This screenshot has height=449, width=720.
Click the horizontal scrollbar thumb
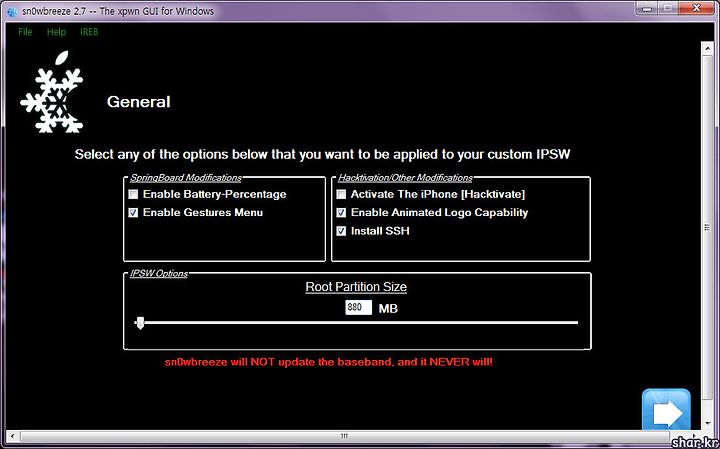coord(344,436)
